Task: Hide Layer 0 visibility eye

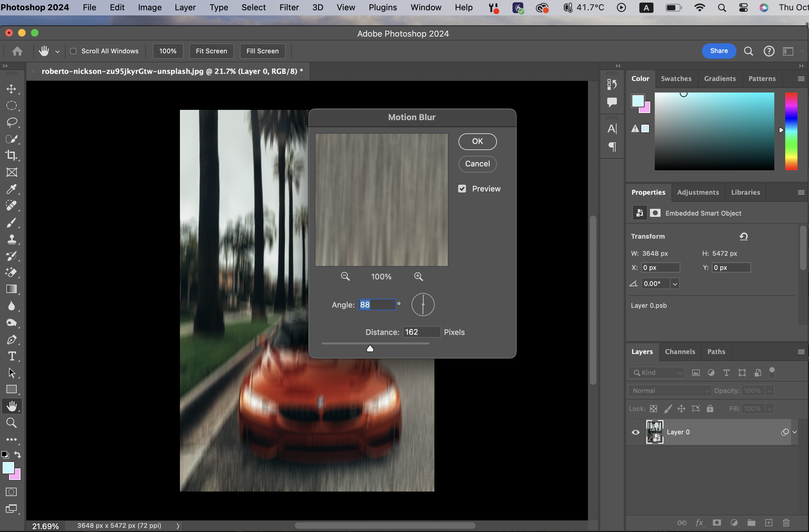Action: click(x=635, y=432)
